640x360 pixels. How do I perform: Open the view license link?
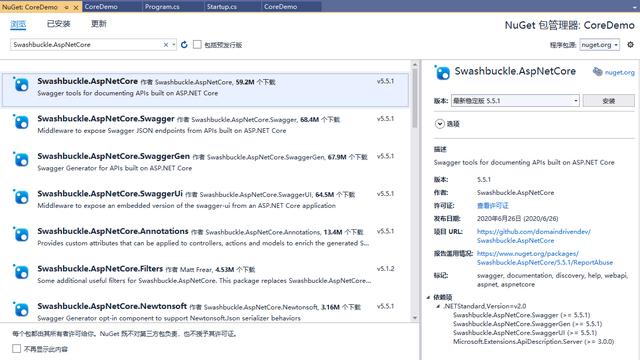click(x=493, y=205)
